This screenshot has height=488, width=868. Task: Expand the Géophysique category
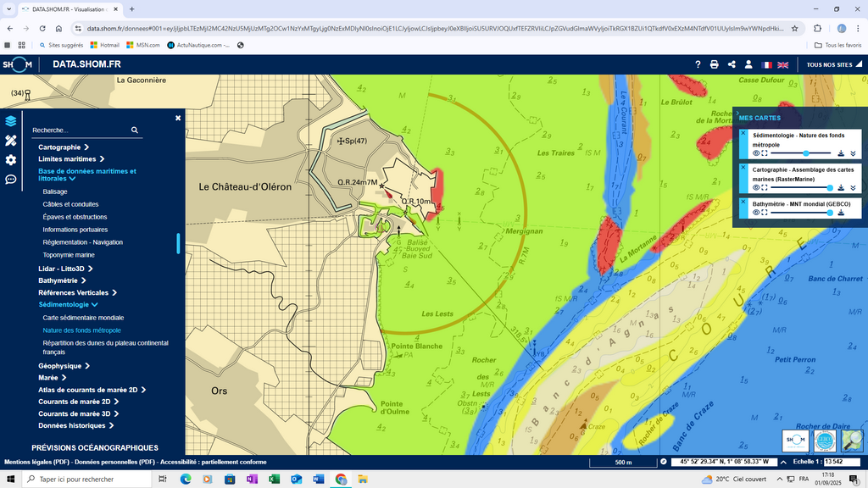pyautogui.click(x=64, y=366)
